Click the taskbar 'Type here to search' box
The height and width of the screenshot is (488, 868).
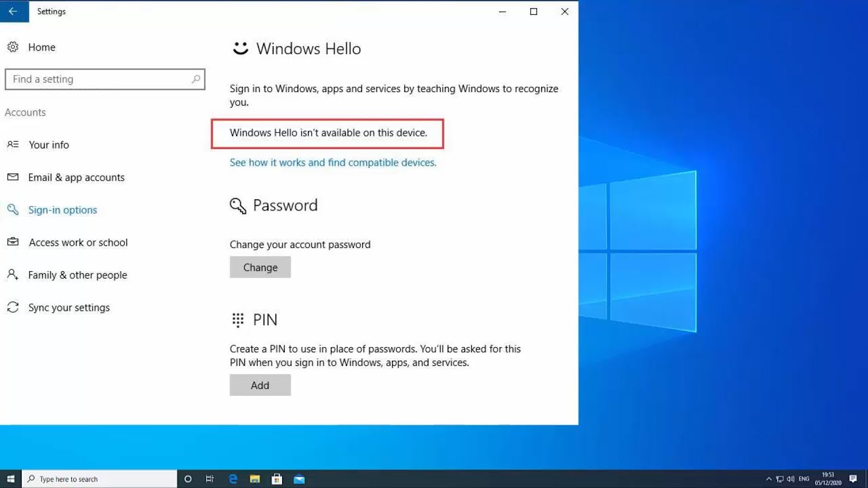(100, 479)
